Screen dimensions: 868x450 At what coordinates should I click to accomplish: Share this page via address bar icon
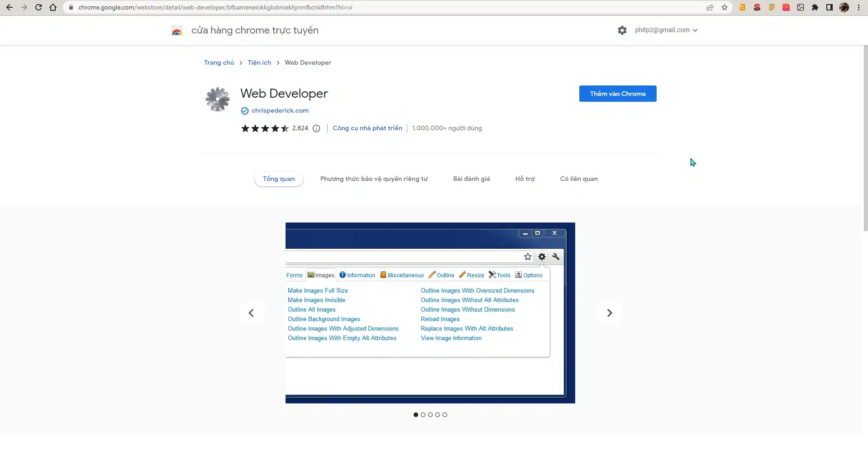click(x=710, y=7)
